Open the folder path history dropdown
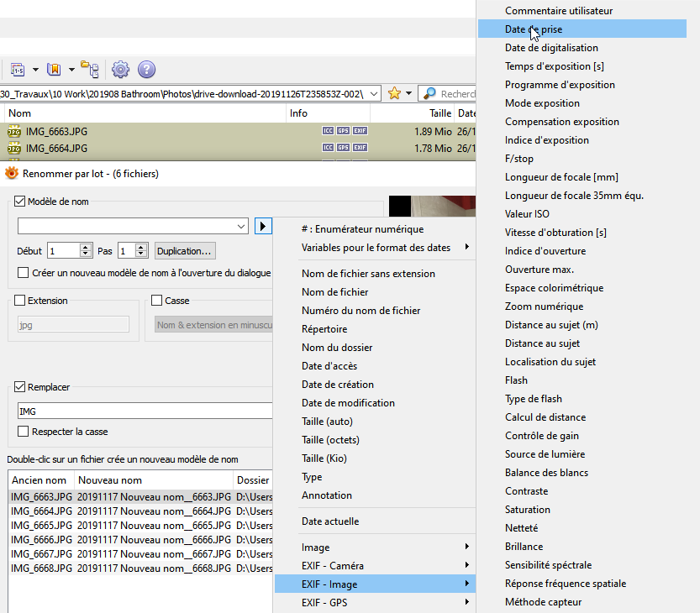700x613 pixels. (374, 93)
